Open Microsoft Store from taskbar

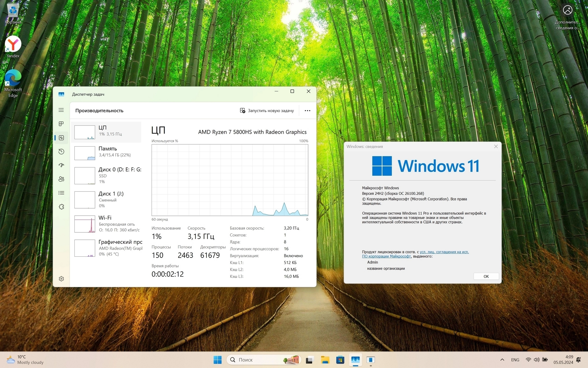(x=340, y=360)
